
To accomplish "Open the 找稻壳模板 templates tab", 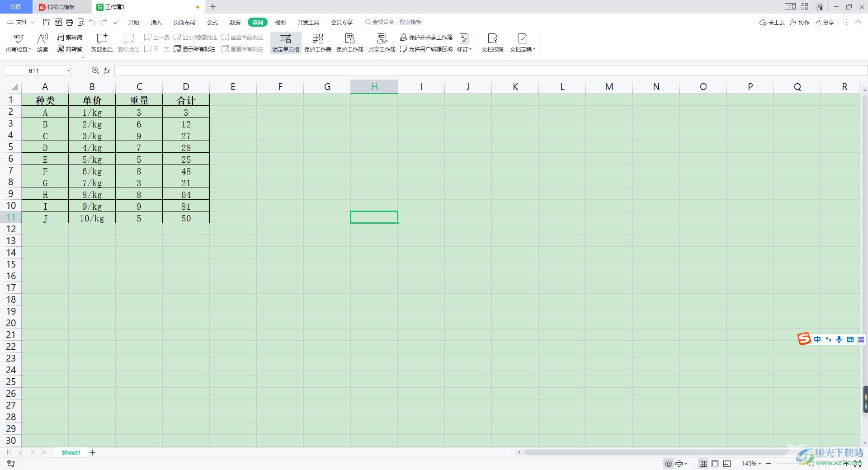I will (x=61, y=7).
